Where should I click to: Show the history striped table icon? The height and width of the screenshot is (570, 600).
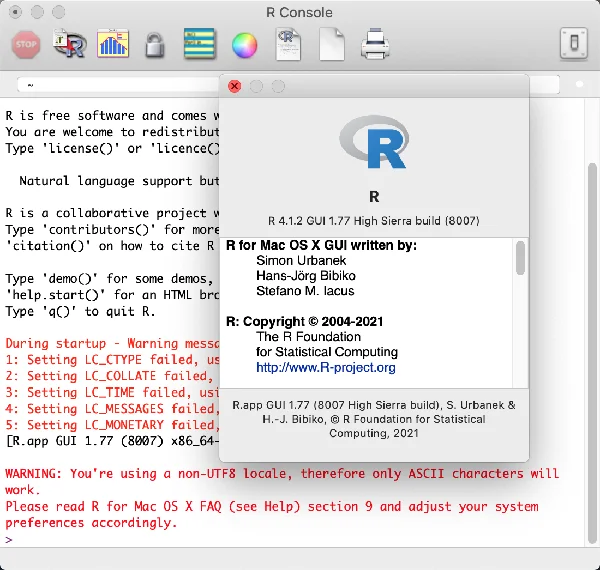pos(199,44)
